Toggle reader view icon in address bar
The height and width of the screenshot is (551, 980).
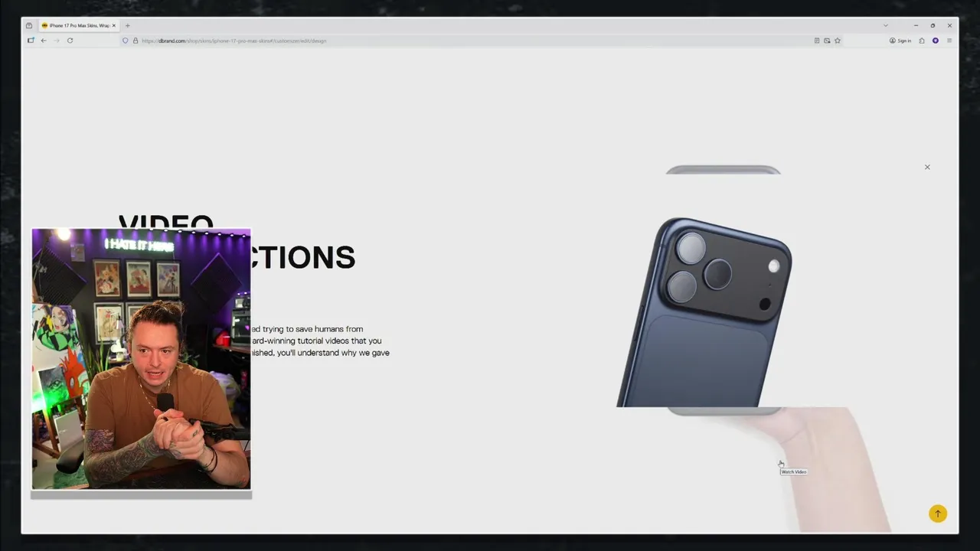817,41
